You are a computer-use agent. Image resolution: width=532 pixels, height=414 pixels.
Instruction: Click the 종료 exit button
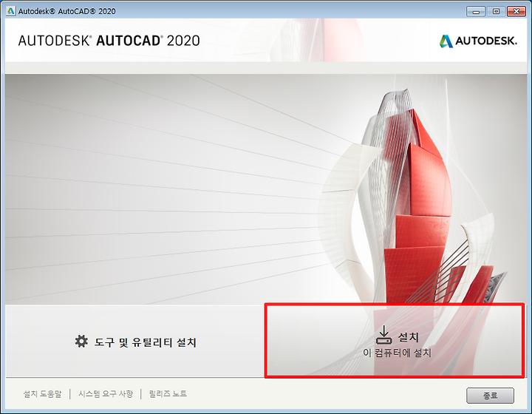pos(491,396)
